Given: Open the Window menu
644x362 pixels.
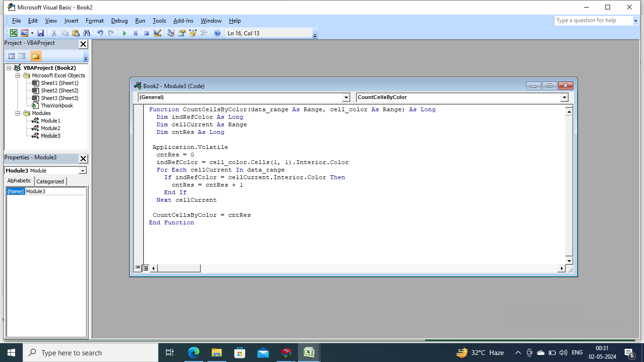Looking at the screenshot, I should tap(211, 21).
